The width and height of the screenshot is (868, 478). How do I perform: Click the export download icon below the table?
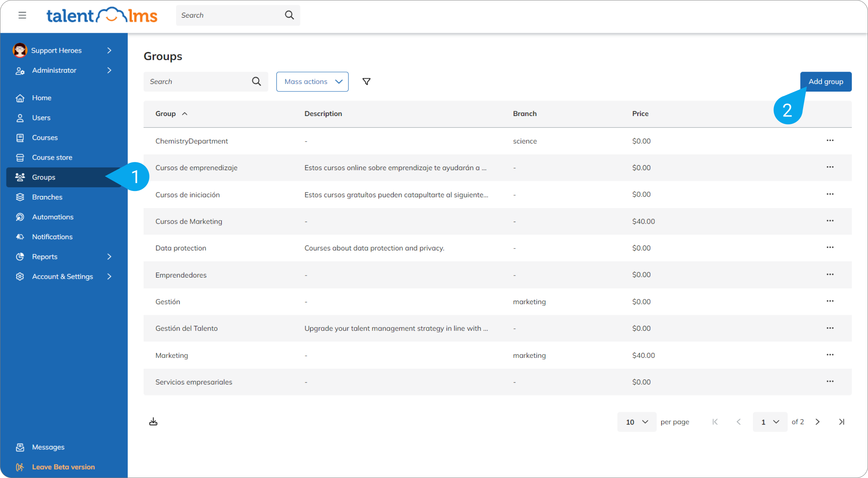(x=153, y=421)
